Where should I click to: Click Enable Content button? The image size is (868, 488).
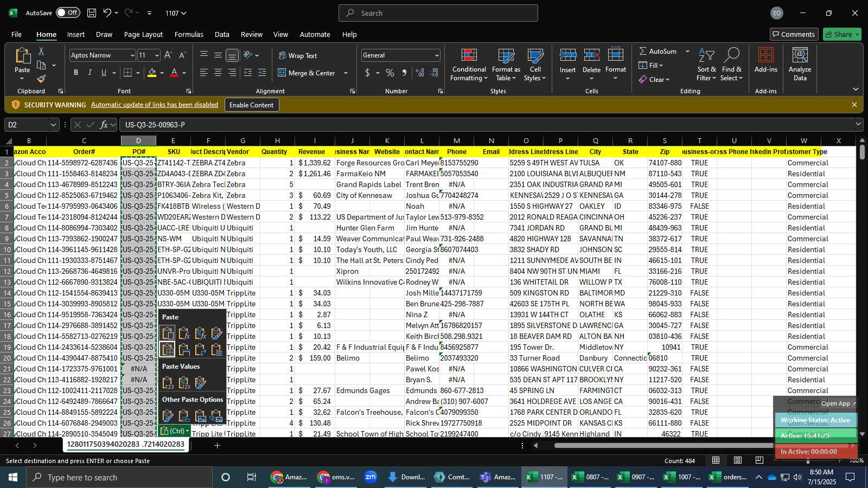(252, 105)
